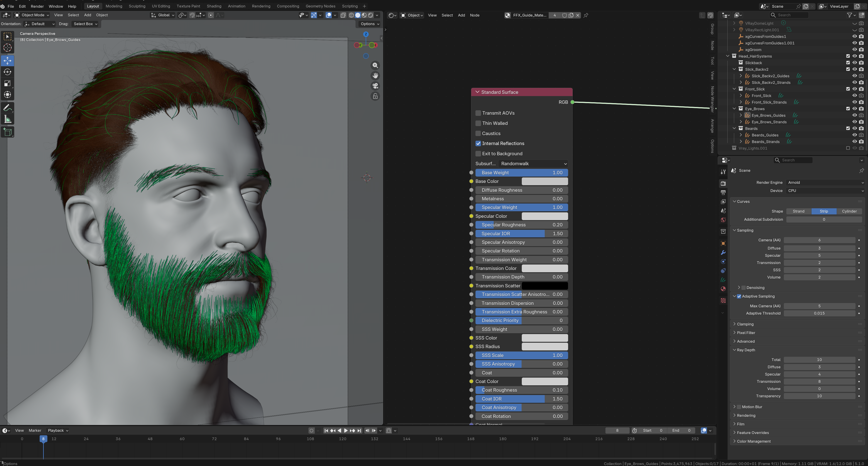This screenshot has height=466, width=868.
Task: Set curves shape to Strand
Action: (799, 211)
